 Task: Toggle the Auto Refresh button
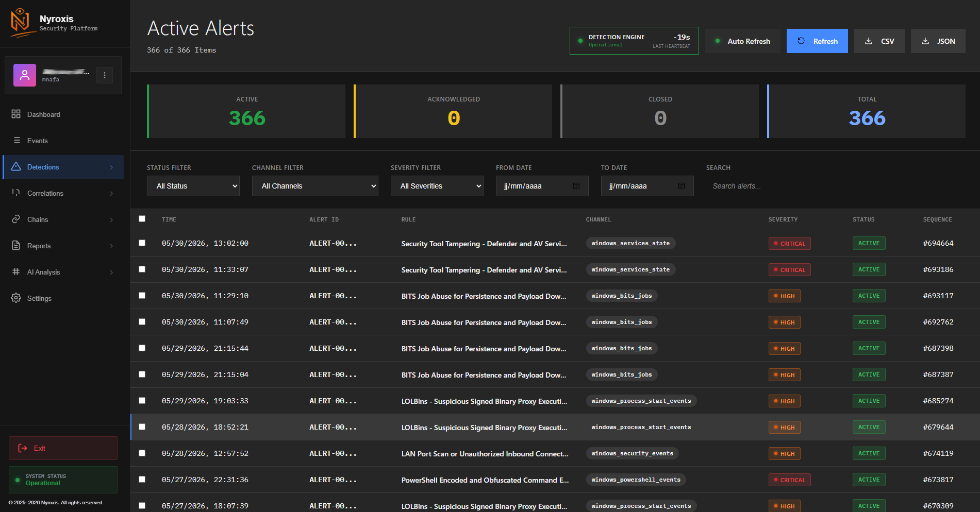point(743,41)
